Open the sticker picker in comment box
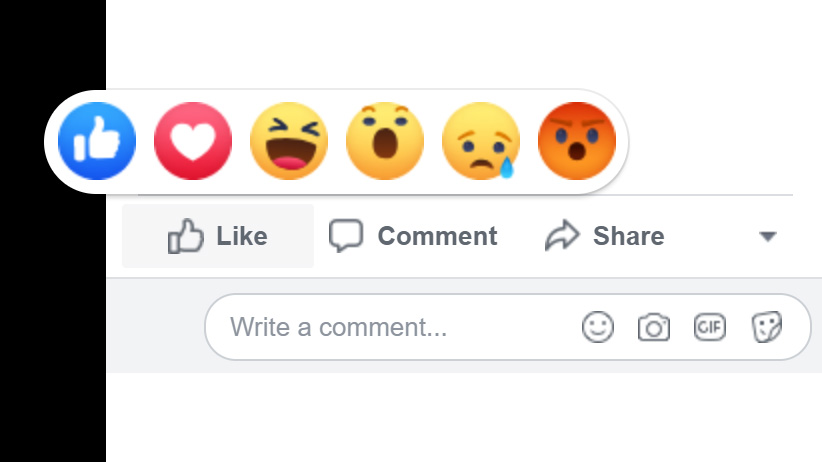 767,327
